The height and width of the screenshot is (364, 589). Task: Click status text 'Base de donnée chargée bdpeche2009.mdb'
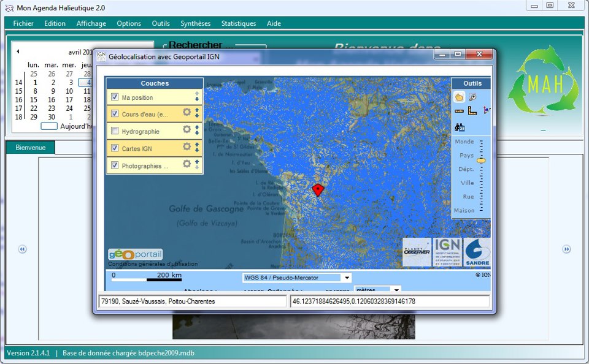pyautogui.click(x=128, y=353)
